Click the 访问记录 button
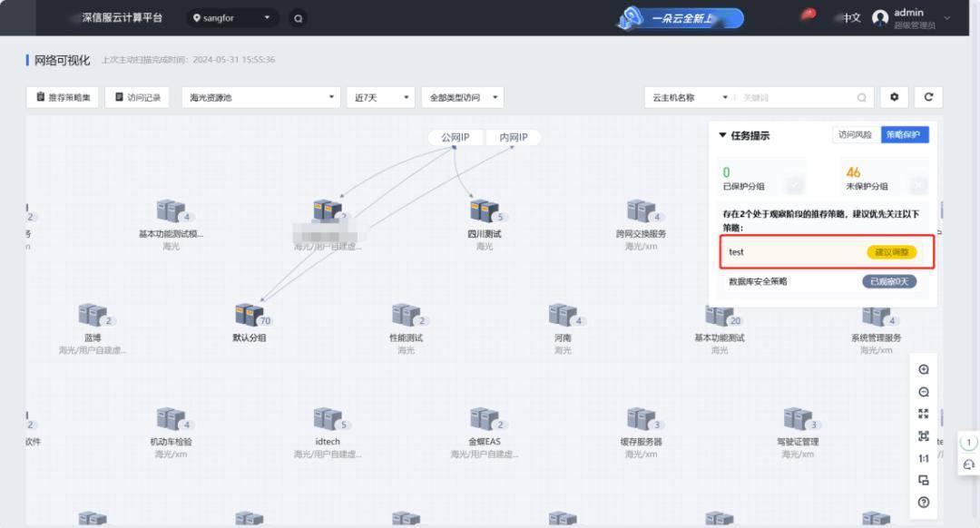The height and width of the screenshot is (528, 980). tap(138, 97)
